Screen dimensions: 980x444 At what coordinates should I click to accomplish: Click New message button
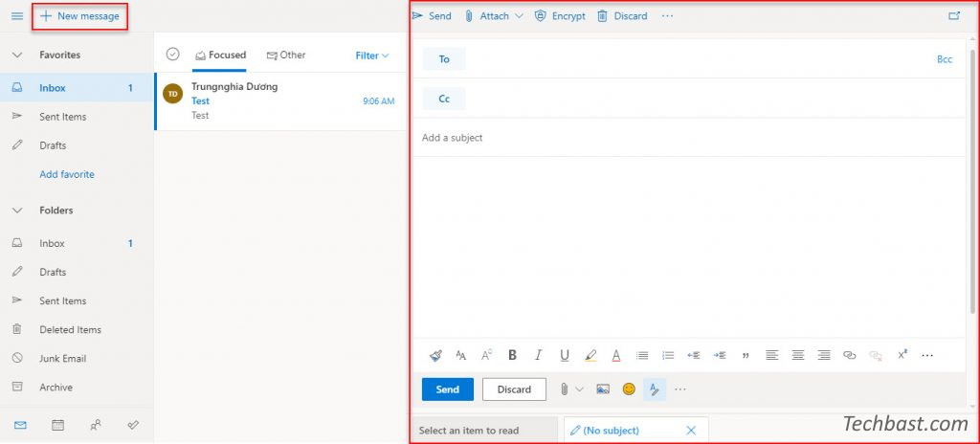coord(79,16)
